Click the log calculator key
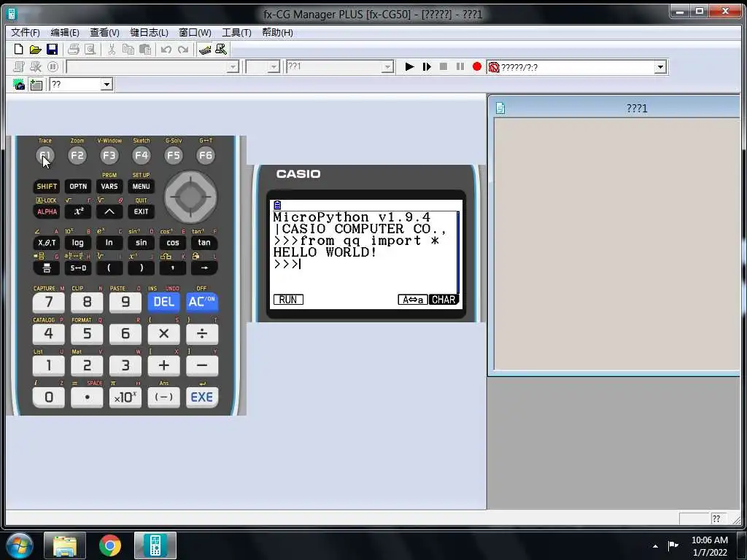This screenshot has width=747, height=560. click(x=78, y=242)
